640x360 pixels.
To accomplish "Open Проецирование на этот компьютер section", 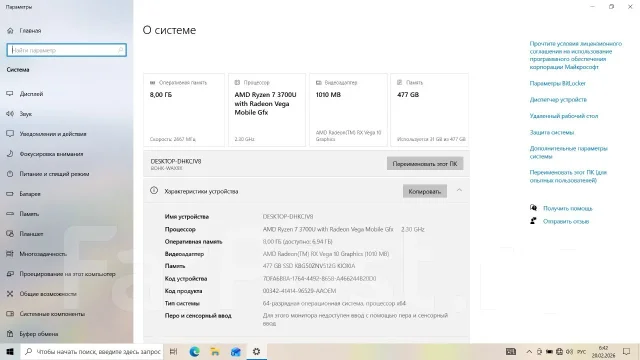I will click(61, 274).
